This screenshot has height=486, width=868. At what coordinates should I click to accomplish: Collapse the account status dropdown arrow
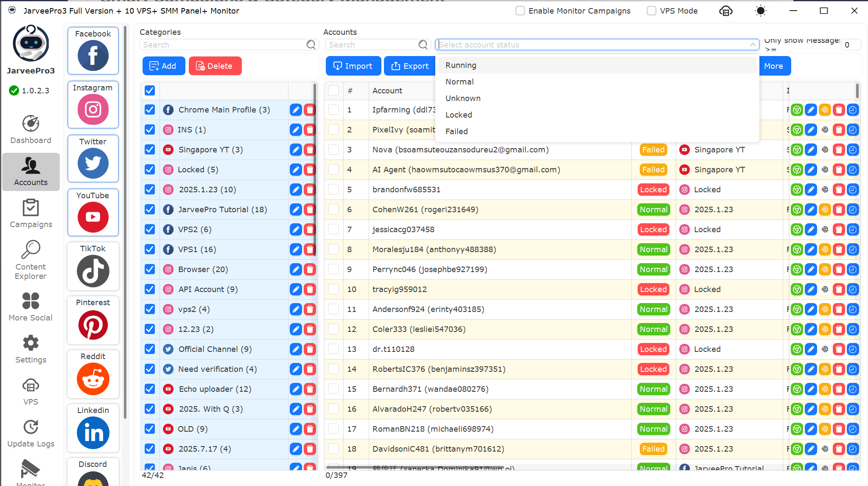(x=752, y=45)
